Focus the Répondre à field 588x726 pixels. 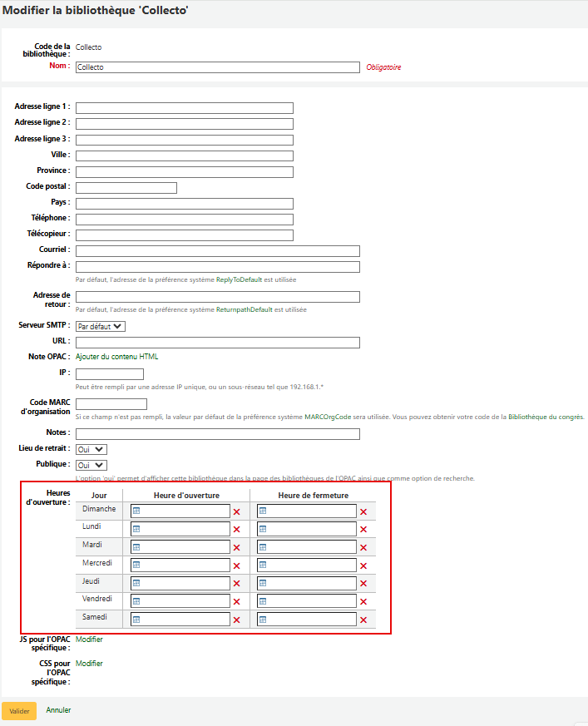(x=218, y=267)
